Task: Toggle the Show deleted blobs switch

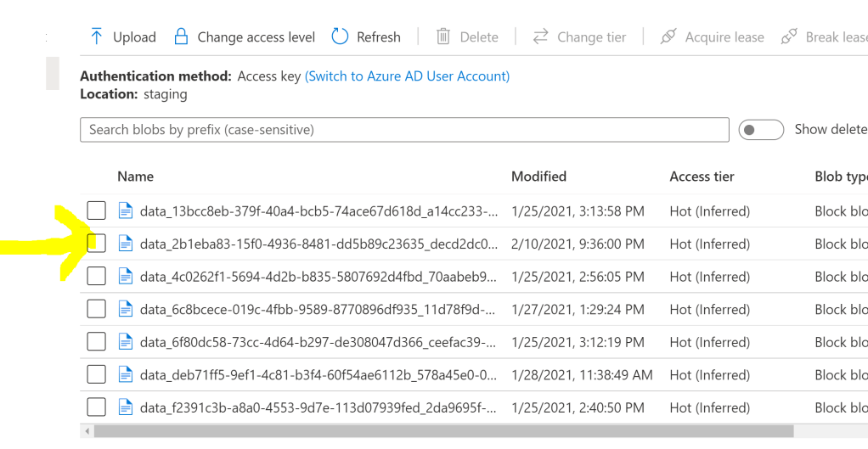Action: [760, 130]
